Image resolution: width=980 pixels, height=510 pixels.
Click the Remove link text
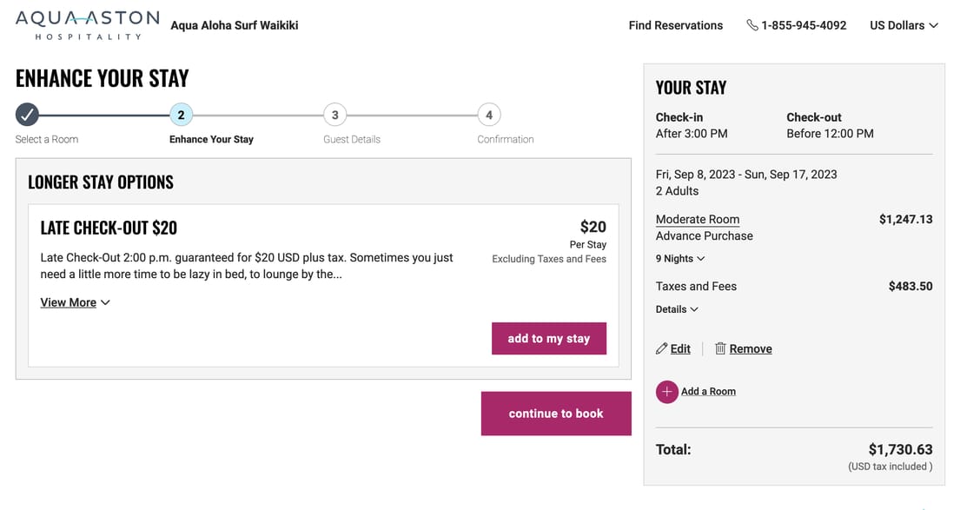click(751, 348)
